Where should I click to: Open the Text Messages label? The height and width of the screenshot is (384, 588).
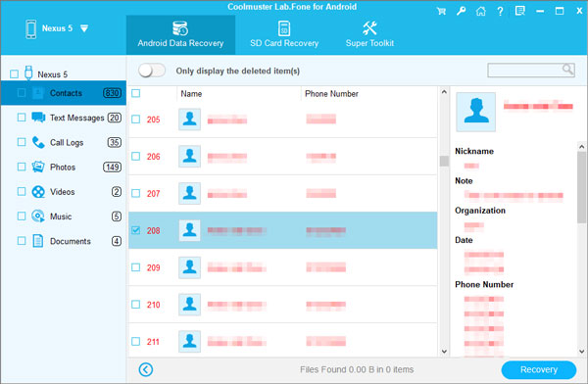76,118
